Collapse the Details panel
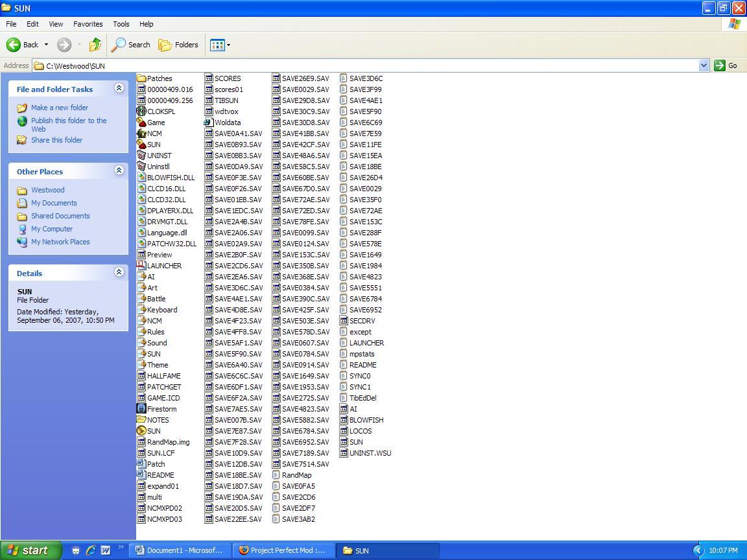 tap(119, 272)
